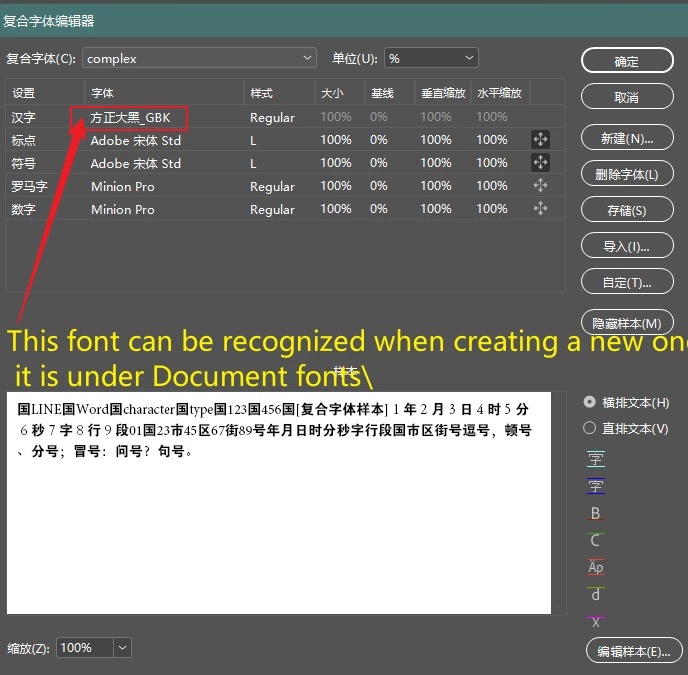Click Regular style in 罗马字 row
688x675 pixels.
pos(272,187)
